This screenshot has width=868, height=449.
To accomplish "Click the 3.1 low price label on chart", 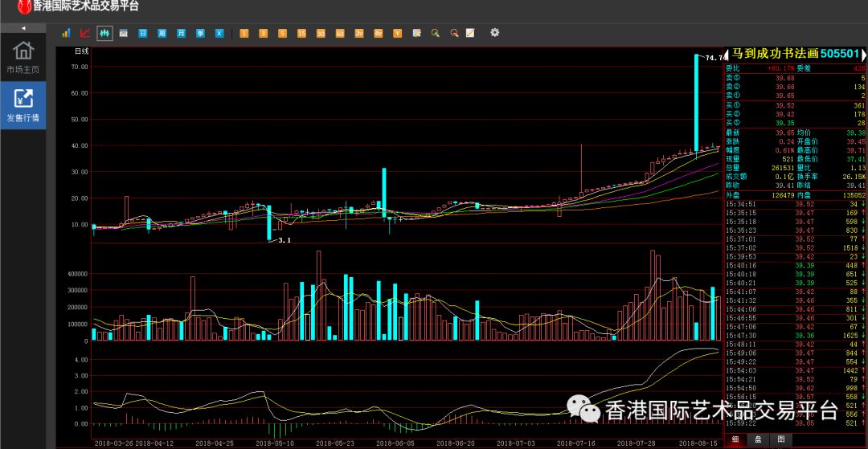I will tap(284, 240).
